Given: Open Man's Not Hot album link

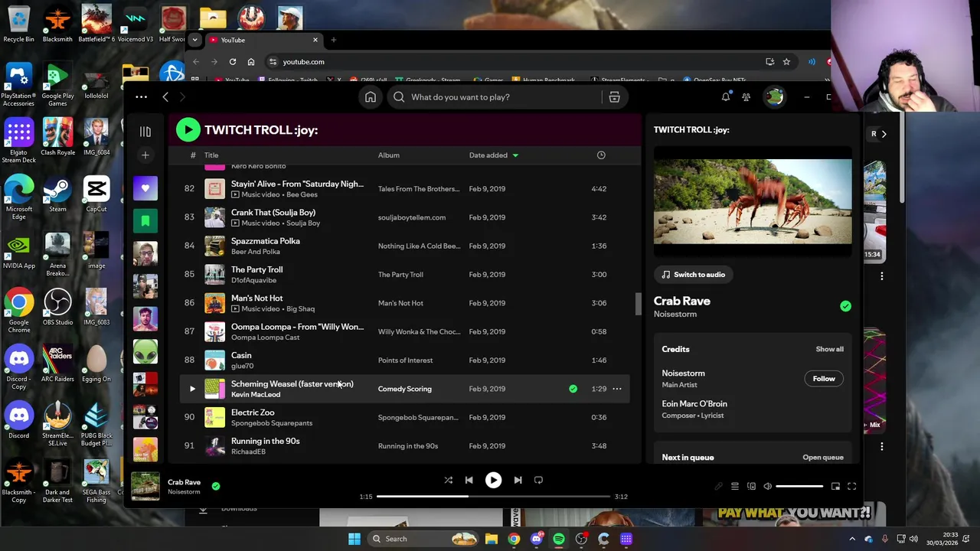Looking at the screenshot, I should (x=400, y=303).
